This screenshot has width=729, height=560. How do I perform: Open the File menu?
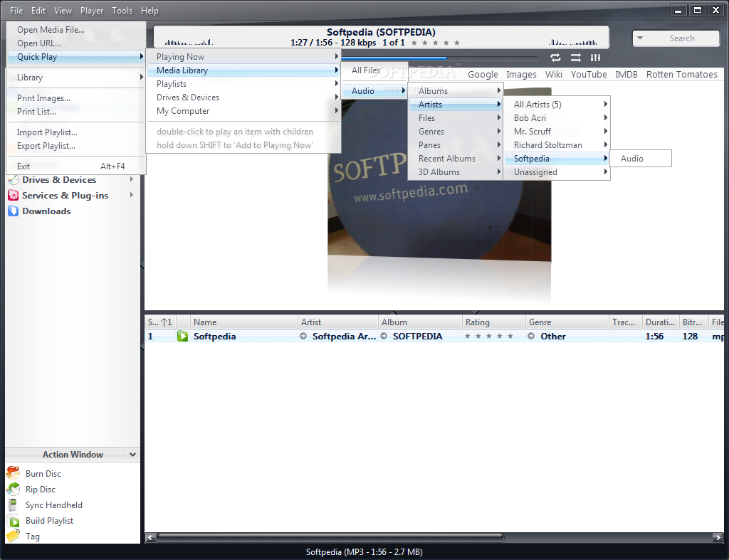click(x=16, y=10)
